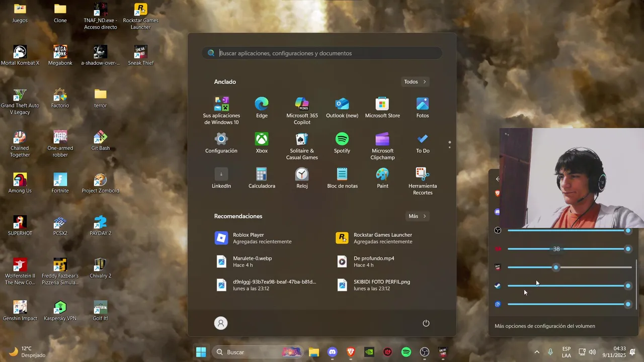This screenshot has height=362, width=644.
Task: Select the Factorio desktop shortcut
Action: [x=60, y=98]
